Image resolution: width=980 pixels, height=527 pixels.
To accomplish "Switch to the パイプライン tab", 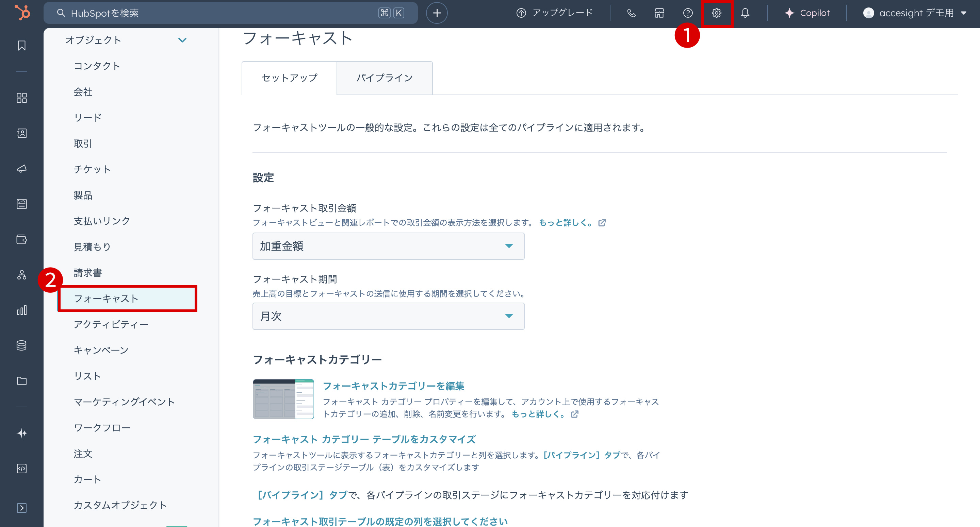I will point(385,78).
